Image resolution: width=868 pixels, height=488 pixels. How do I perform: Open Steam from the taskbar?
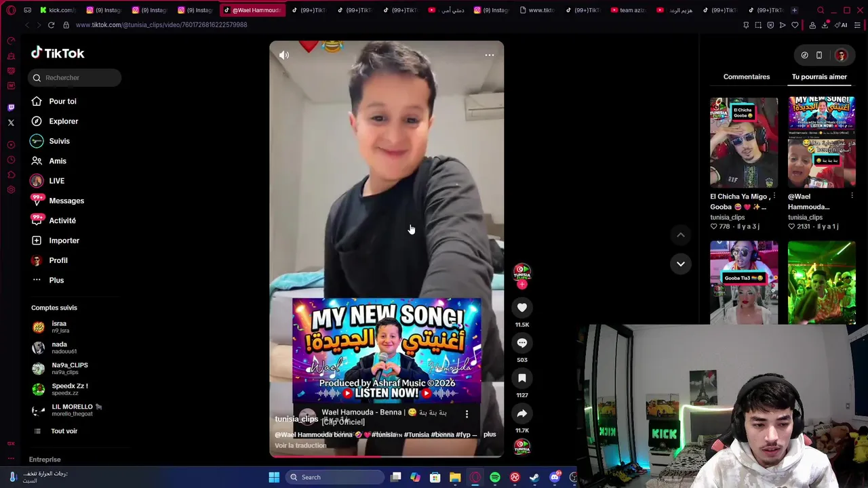(x=534, y=477)
